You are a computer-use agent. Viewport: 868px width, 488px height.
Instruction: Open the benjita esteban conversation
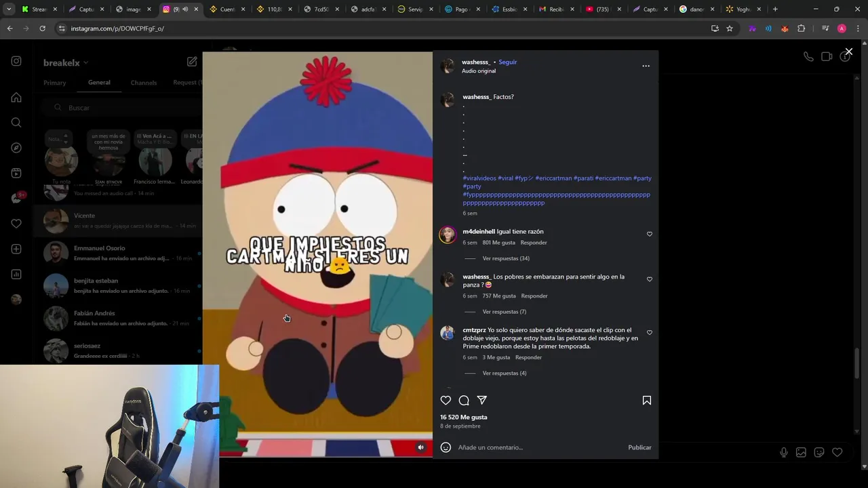pyautogui.click(x=119, y=285)
